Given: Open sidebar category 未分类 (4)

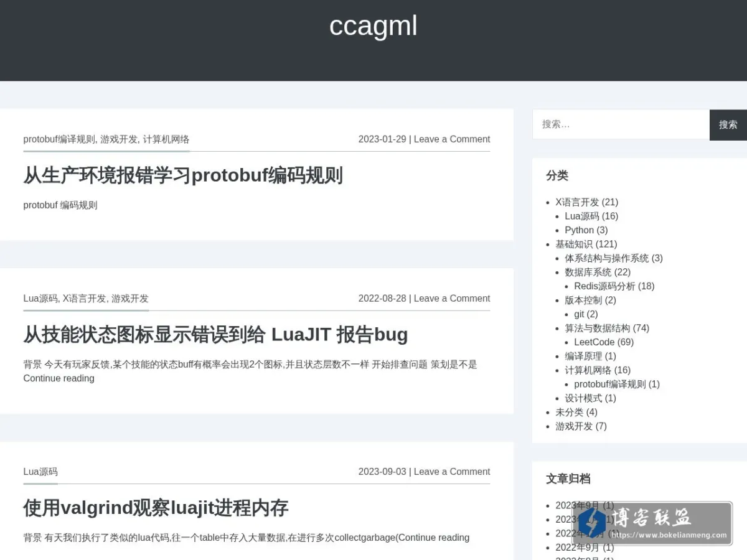Looking at the screenshot, I should click(569, 412).
